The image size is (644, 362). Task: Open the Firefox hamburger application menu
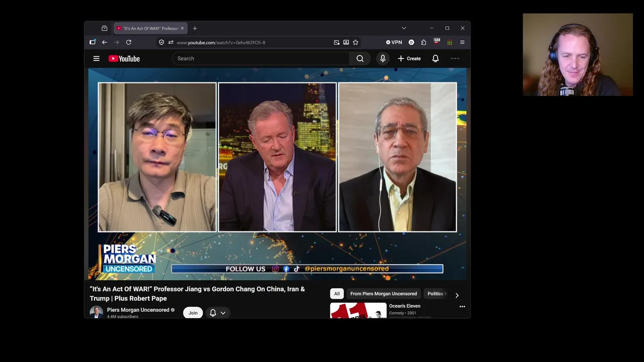(462, 42)
